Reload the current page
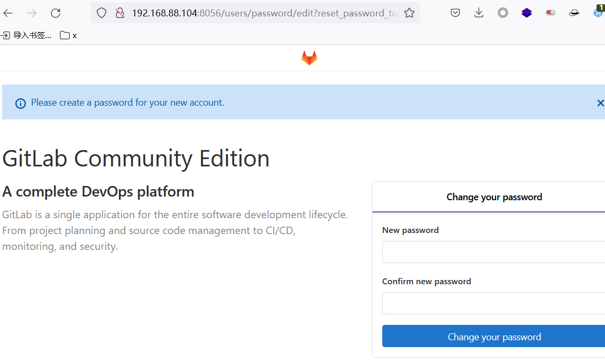 click(x=56, y=13)
